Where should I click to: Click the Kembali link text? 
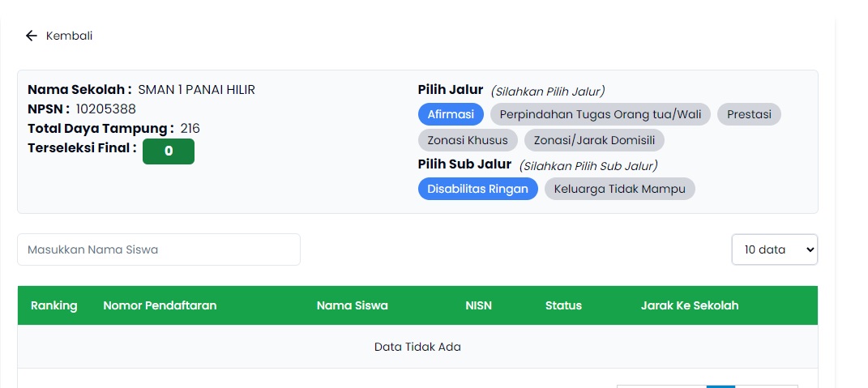[69, 36]
